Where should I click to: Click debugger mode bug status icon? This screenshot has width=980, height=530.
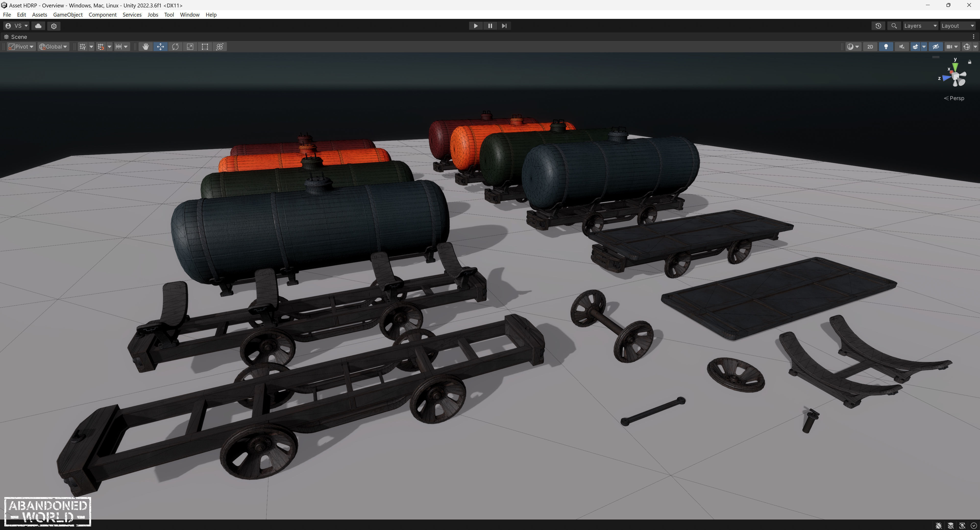click(939, 525)
